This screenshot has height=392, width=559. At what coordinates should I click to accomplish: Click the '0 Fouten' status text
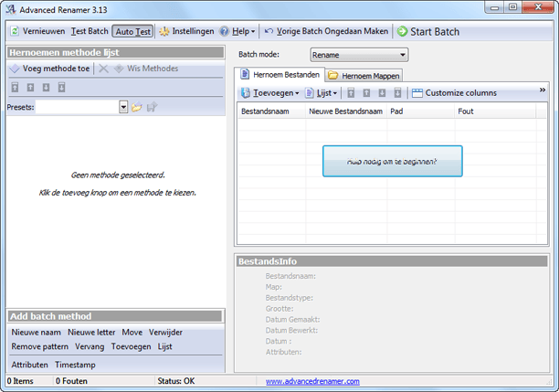pos(71,381)
